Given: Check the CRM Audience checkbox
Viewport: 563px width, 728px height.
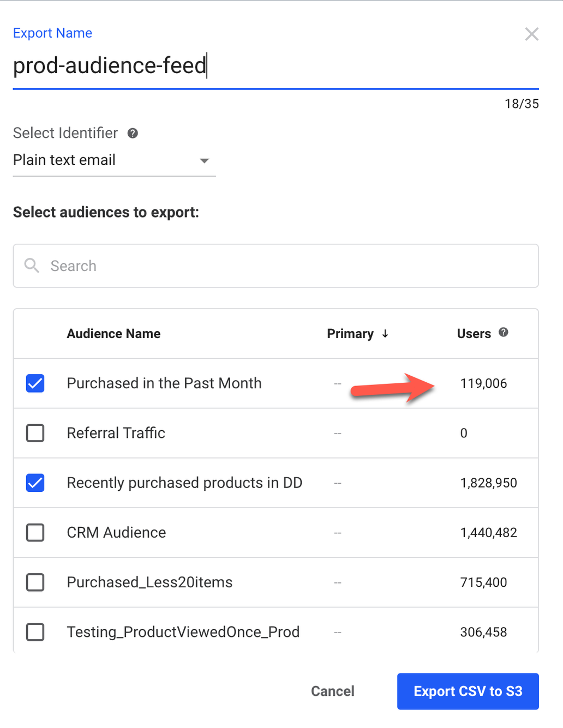Looking at the screenshot, I should click(35, 532).
